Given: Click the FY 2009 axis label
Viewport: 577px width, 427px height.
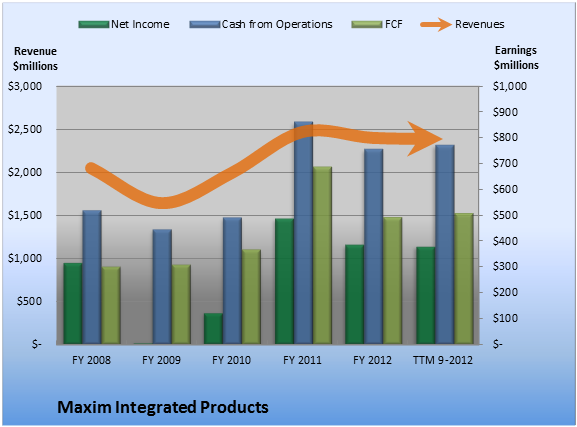Looking at the screenshot, I should click(x=161, y=360).
